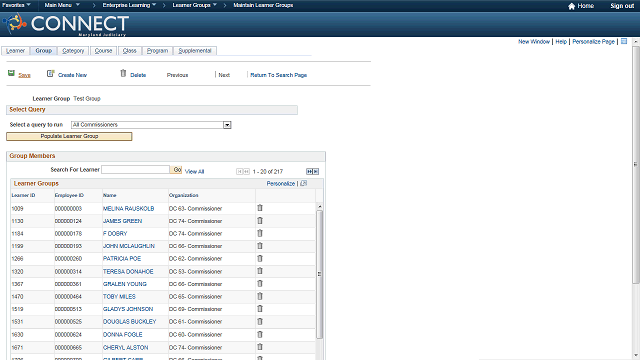Open the Main Menu dropdown
This screenshot has width=640, height=360.
coord(62,5)
